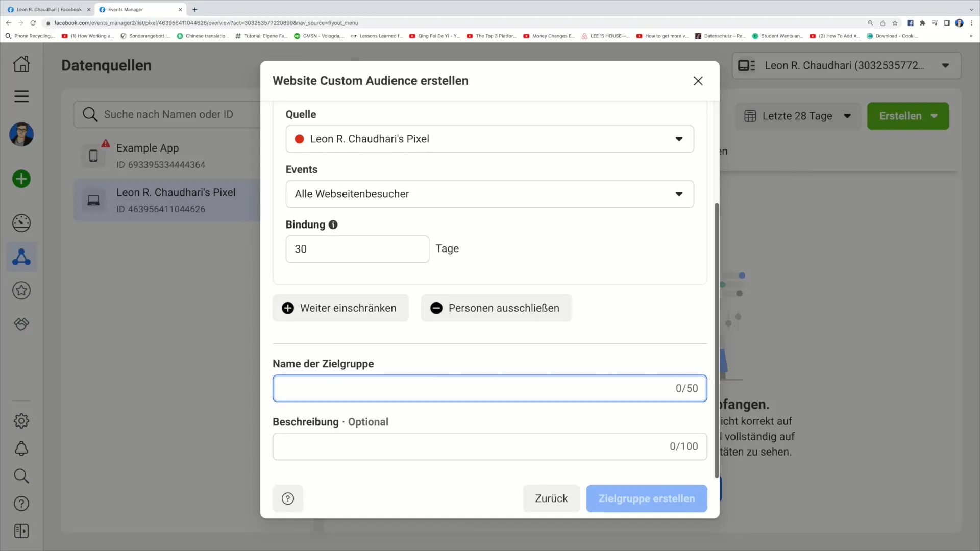Click the browser back arrow

[9, 23]
